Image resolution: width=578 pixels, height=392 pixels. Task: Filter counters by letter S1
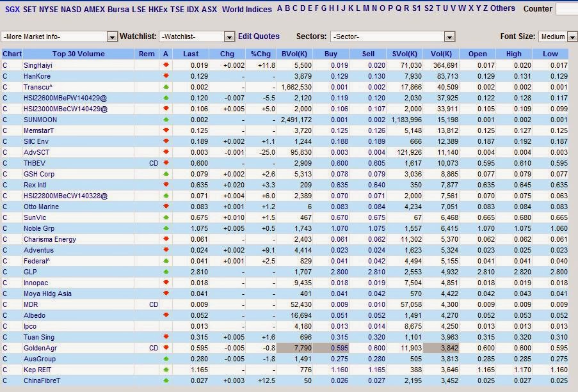[417, 8]
